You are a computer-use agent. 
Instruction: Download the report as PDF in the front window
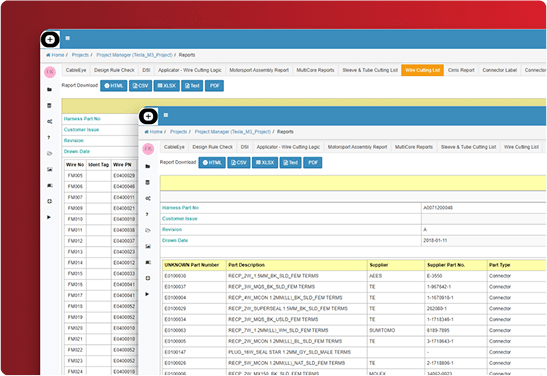point(313,163)
